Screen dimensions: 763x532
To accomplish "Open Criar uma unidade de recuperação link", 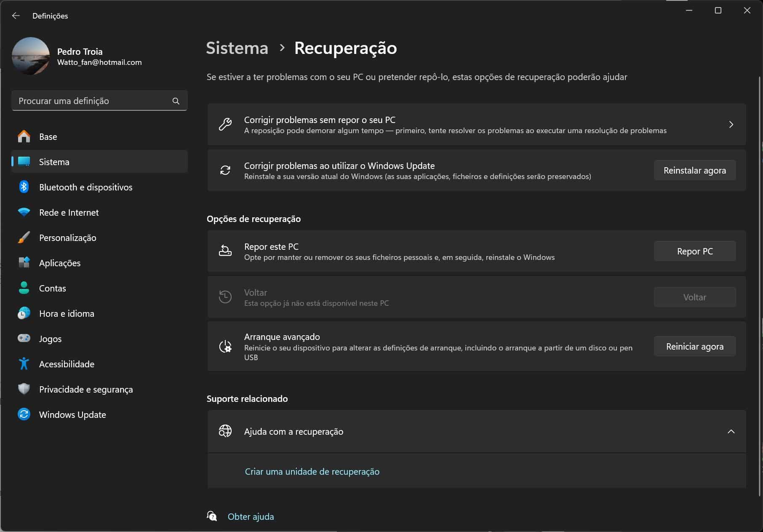I will (x=312, y=472).
